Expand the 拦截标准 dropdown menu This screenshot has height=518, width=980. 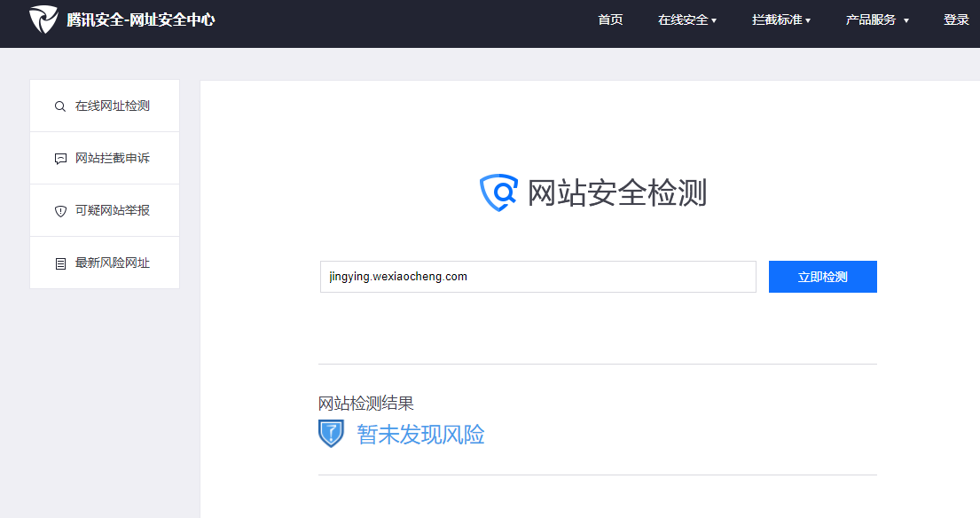click(x=781, y=20)
